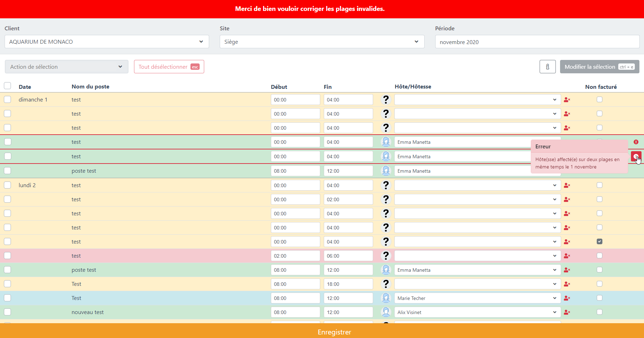This screenshot has width=644, height=338.
Task: Open the Site dropdown showing Siège
Action: [x=322, y=42]
